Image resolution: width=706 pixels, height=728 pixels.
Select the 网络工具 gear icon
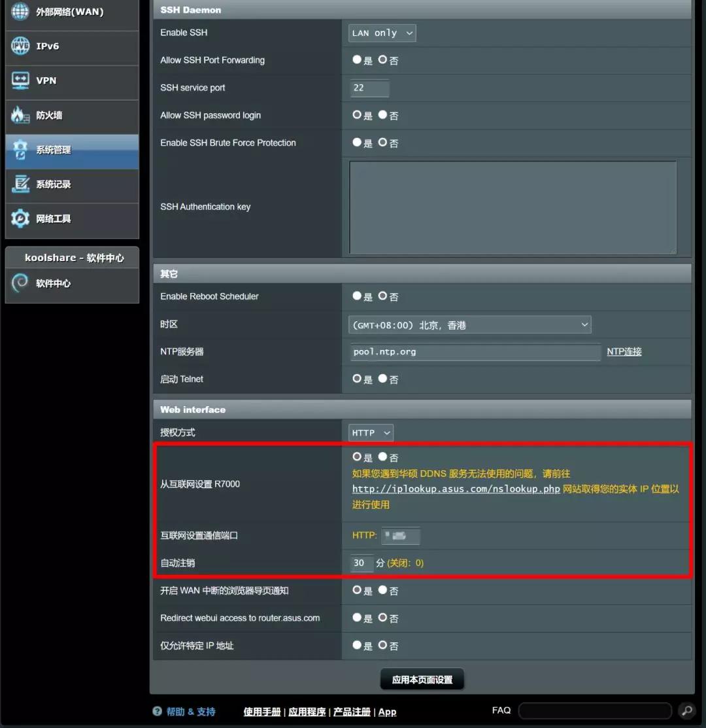[x=20, y=220]
